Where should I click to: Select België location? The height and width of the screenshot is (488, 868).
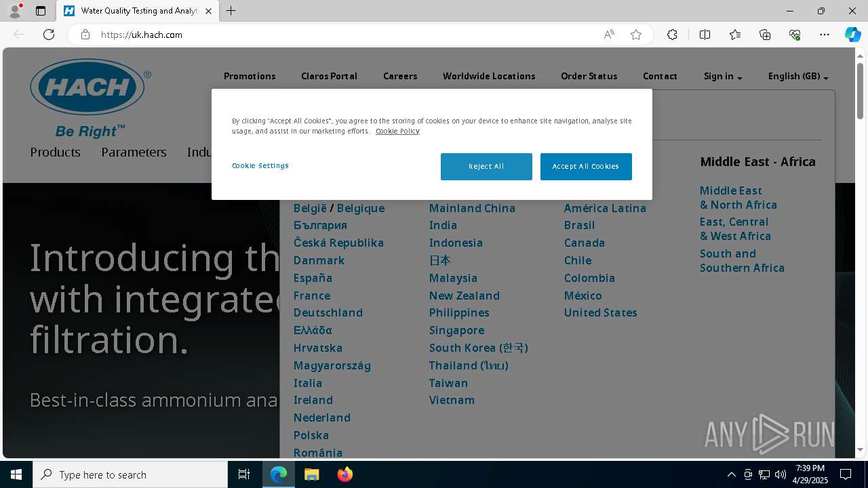click(310, 208)
